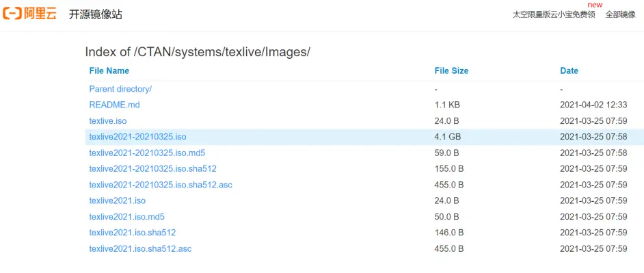Select the highlighted row's 4.1 GB size cell
Screen dimensions: 644x273
(448, 137)
